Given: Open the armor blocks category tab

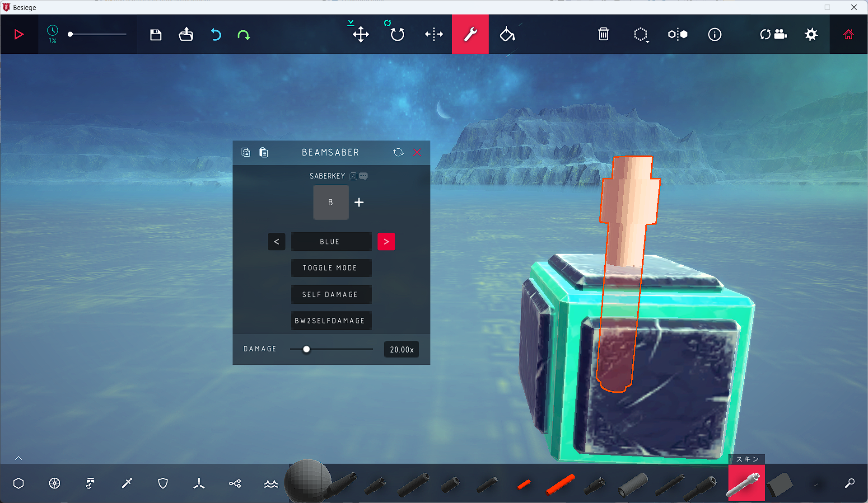Looking at the screenshot, I should (x=163, y=484).
